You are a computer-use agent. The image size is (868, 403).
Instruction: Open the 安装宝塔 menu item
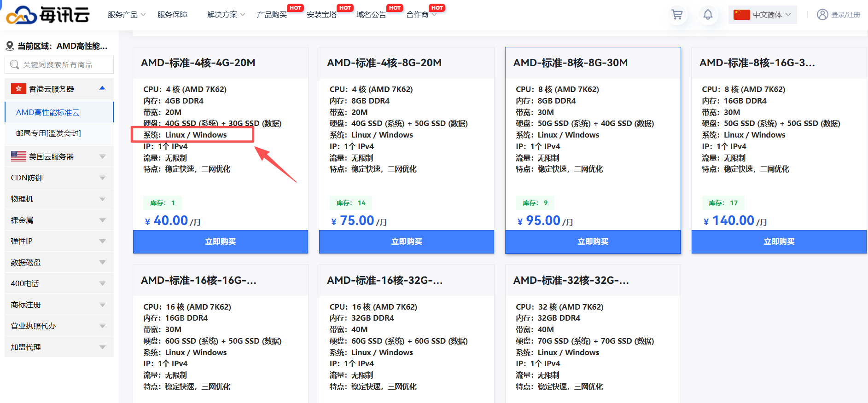pyautogui.click(x=321, y=15)
